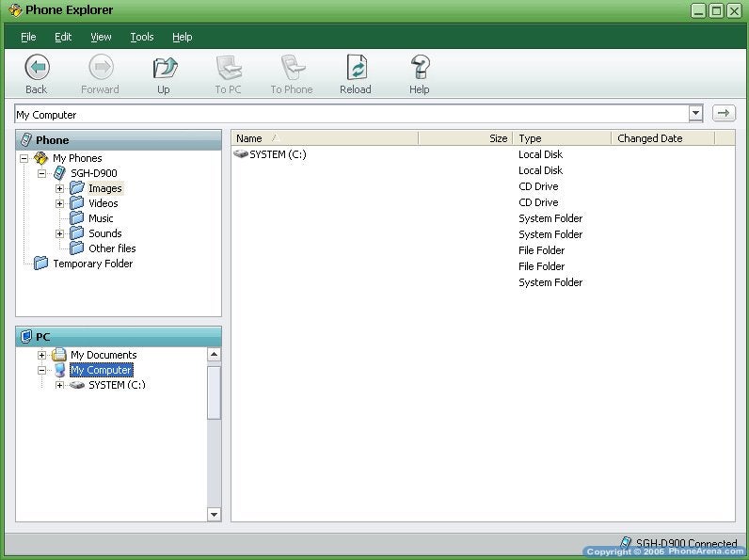This screenshot has height=560, width=749.
Task: Click the My Phones tree icon
Action: click(41, 158)
